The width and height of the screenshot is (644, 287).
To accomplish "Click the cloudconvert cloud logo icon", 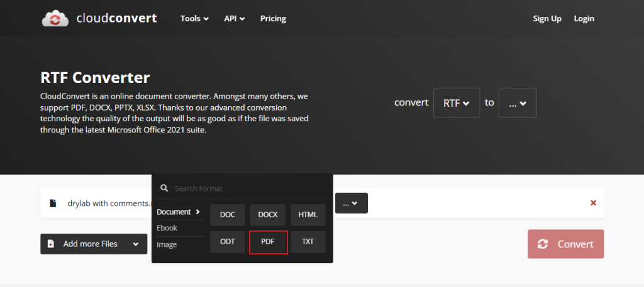I will click(x=55, y=18).
